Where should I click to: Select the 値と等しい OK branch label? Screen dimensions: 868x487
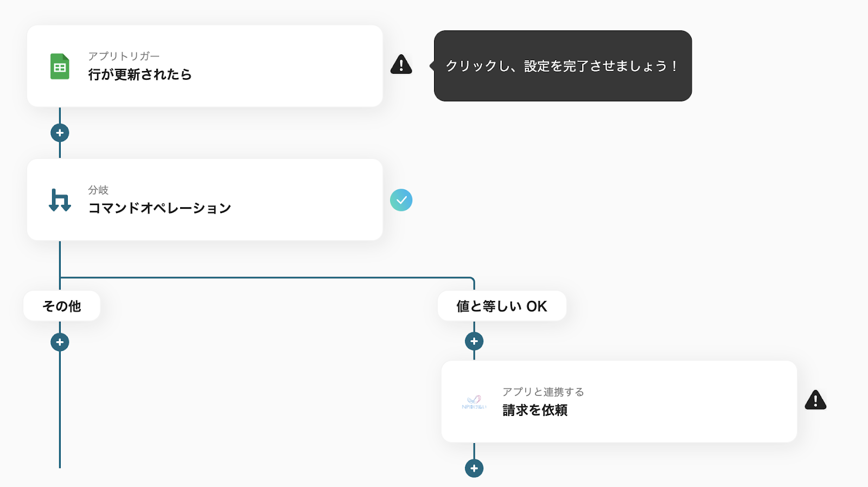point(502,306)
